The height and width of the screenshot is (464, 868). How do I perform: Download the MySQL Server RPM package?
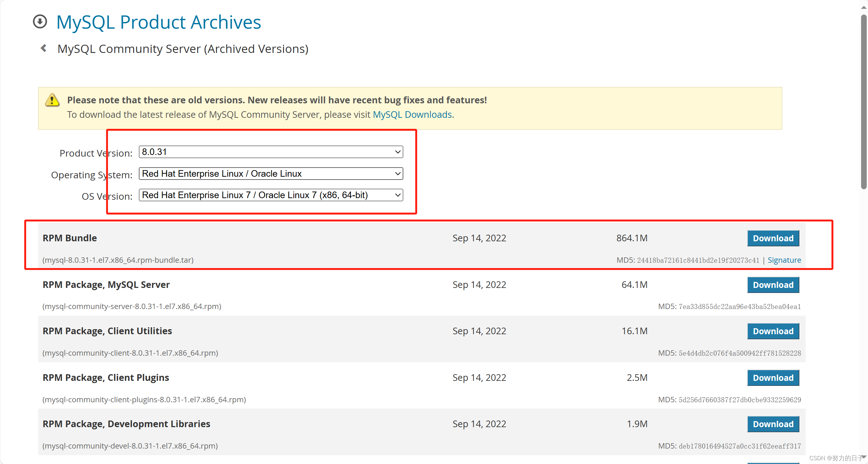[773, 285]
